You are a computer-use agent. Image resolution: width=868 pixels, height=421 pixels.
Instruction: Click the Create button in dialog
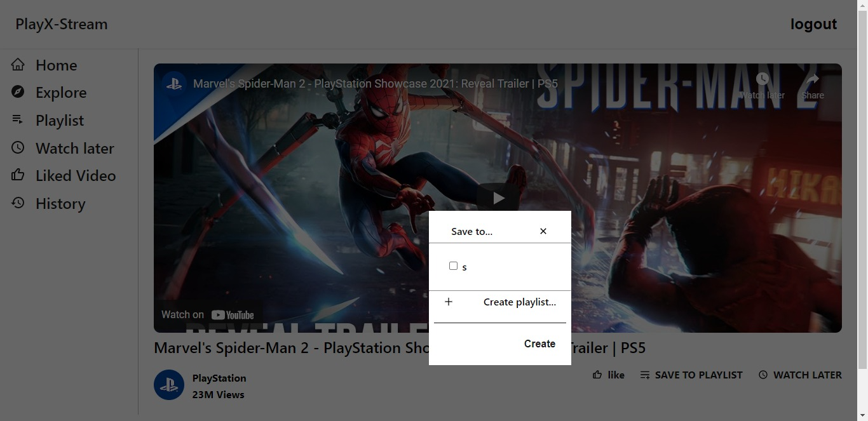click(539, 344)
